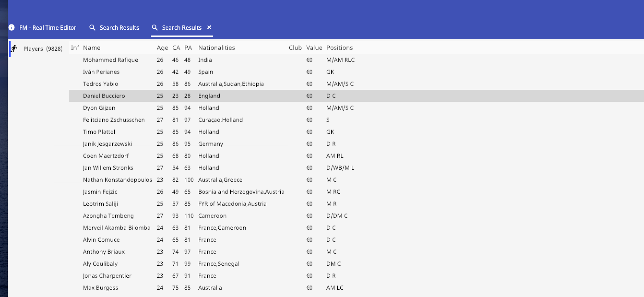Click the Positions column header

click(x=339, y=48)
